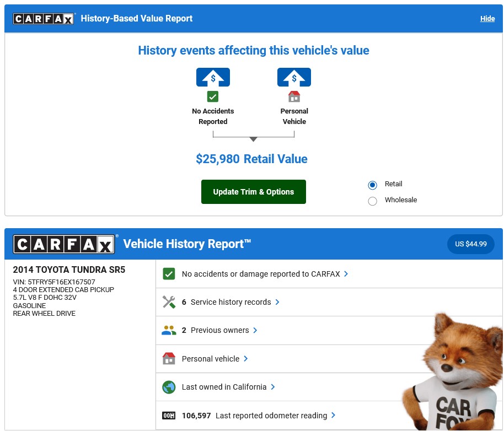Expand the Last reported odometer reading chevron
The height and width of the screenshot is (431, 504).
[x=333, y=415]
